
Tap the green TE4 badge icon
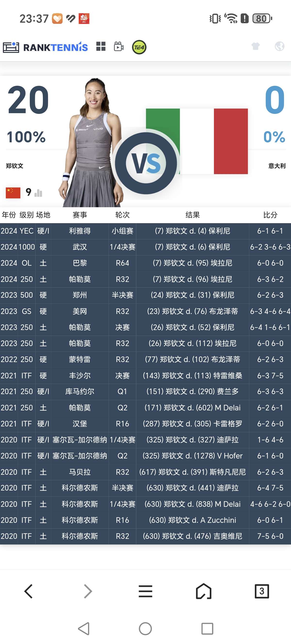[139, 47]
